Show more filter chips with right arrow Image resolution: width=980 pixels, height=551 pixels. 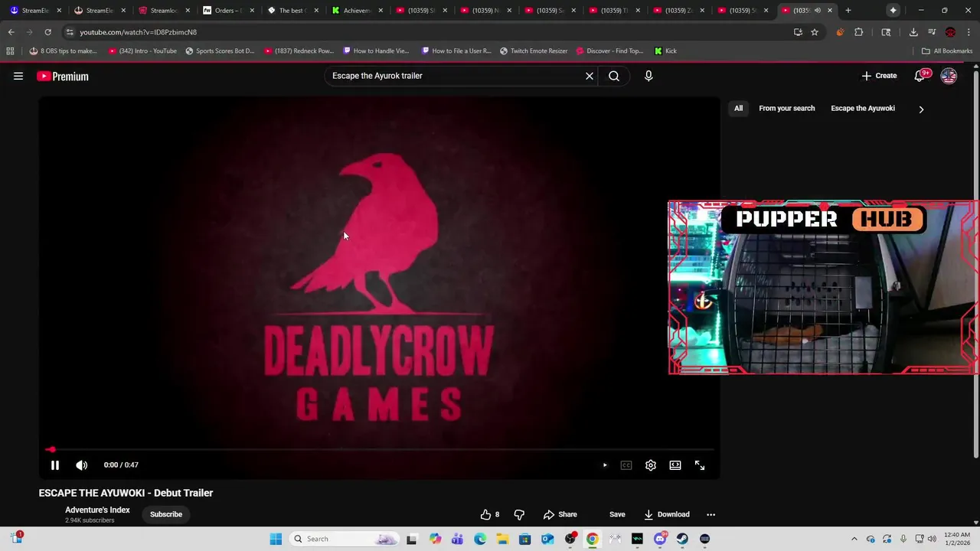[x=921, y=109]
